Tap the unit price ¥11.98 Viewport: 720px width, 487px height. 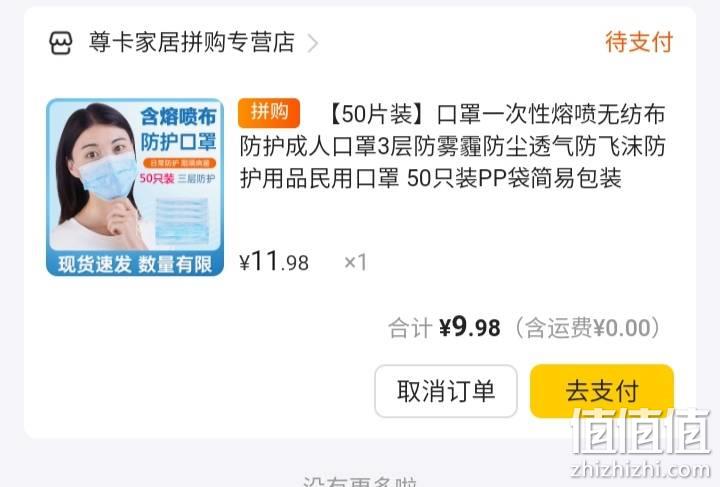pos(274,262)
